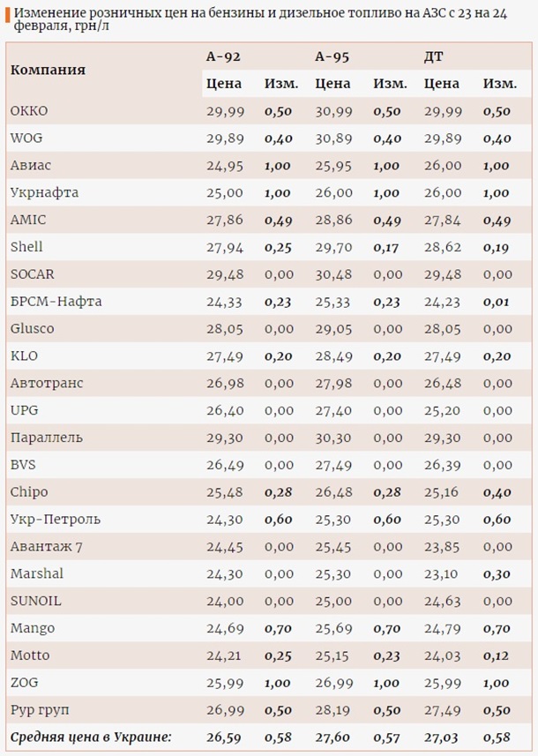Select the WOG row label
Image resolution: width=538 pixels, height=756 pixels.
26,138
